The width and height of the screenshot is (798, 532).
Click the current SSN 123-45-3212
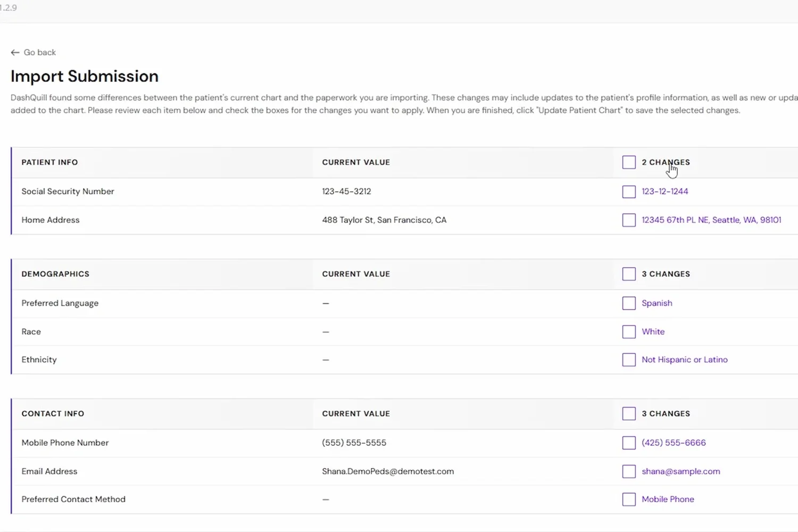346,192
